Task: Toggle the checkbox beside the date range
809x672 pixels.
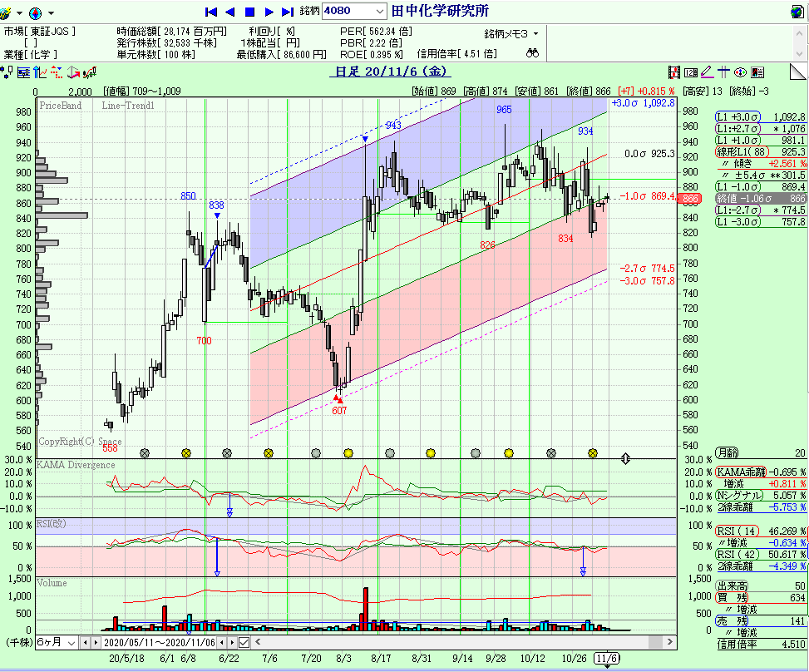Action: pos(244,643)
